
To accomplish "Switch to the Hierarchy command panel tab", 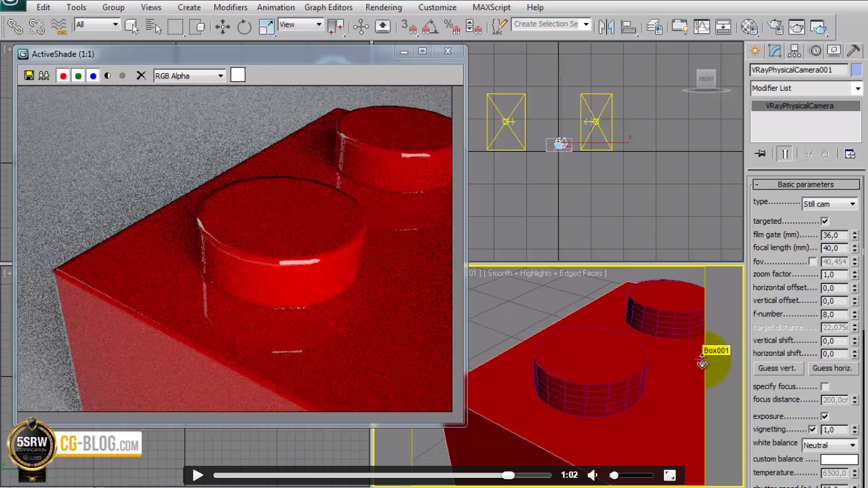I will (x=795, y=51).
